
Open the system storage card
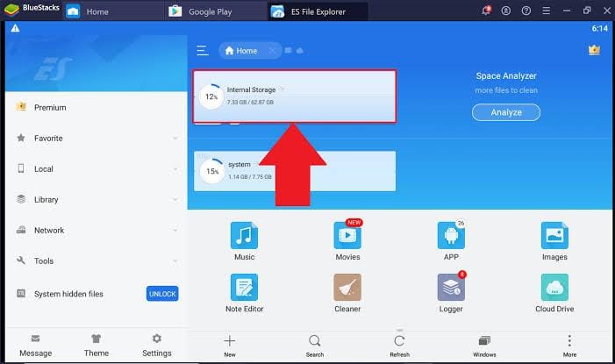[x=295, y=171]
